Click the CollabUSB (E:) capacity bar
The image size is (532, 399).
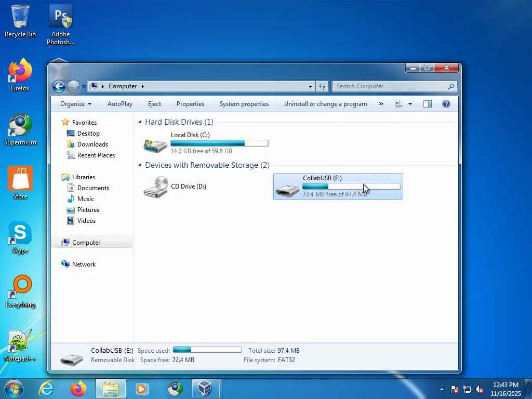point(351,187)
